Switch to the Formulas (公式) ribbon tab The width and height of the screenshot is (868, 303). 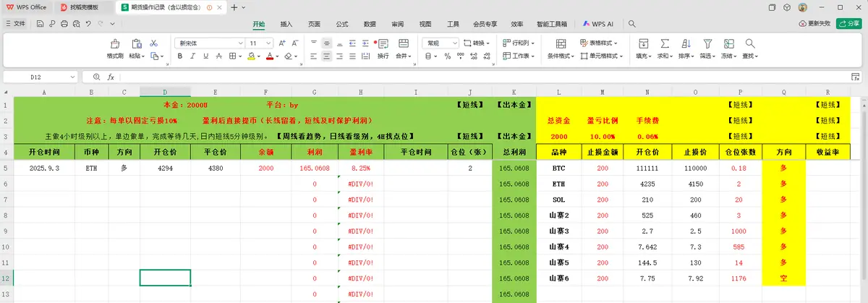pyautogui.click(x=342, y=24)
